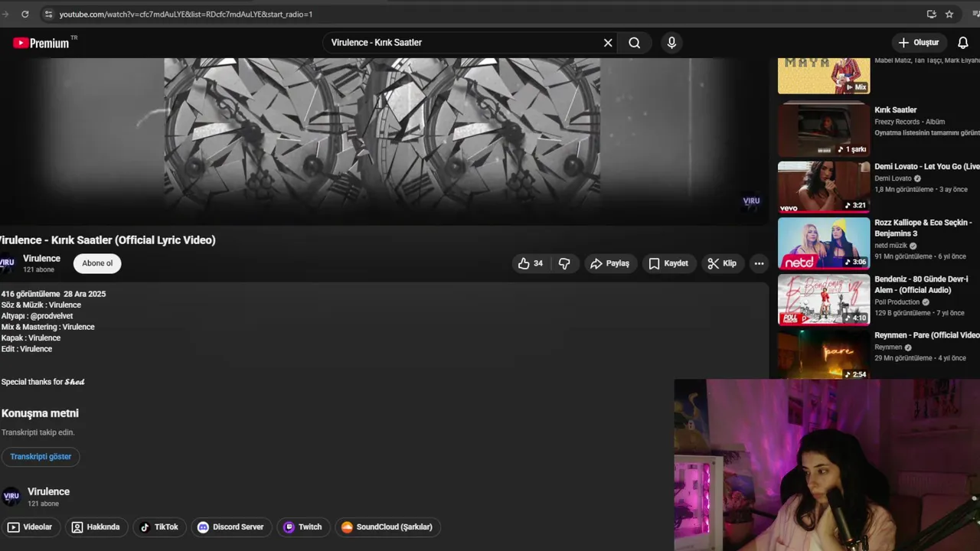Click the install/cast icon in address bar
Screen dimensions: 980x551
point(931,14)
